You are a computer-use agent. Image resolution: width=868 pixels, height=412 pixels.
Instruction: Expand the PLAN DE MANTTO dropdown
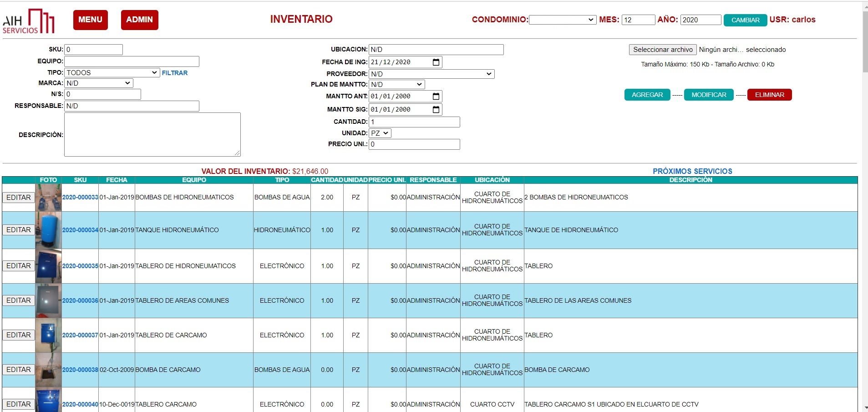click(396, 84)
